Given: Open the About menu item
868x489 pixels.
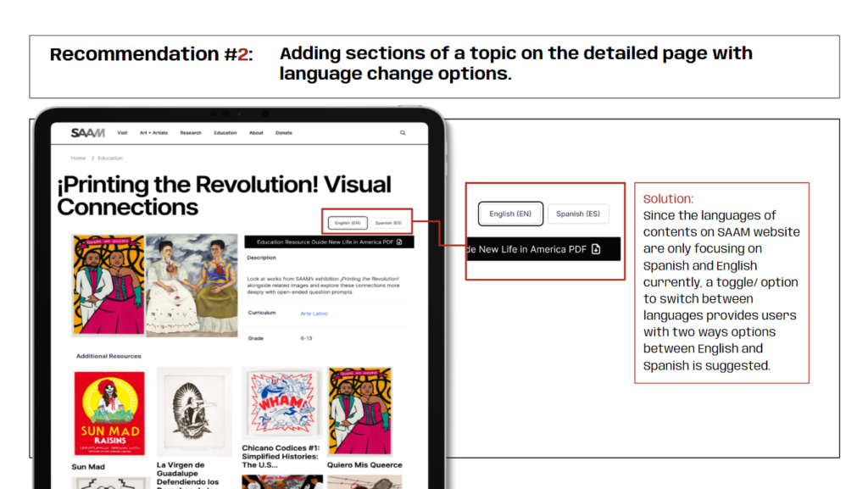Looking at the screenshot, I should (x=256, y=133).
